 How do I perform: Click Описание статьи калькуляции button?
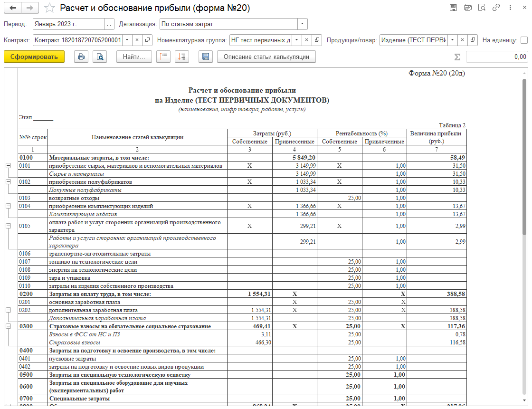tap(266, 57)
